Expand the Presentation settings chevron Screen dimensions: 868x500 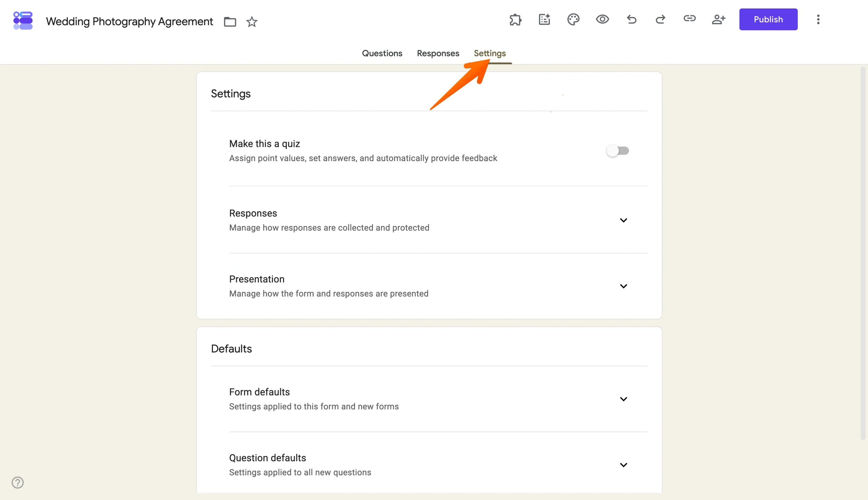(x=623, y=286)
